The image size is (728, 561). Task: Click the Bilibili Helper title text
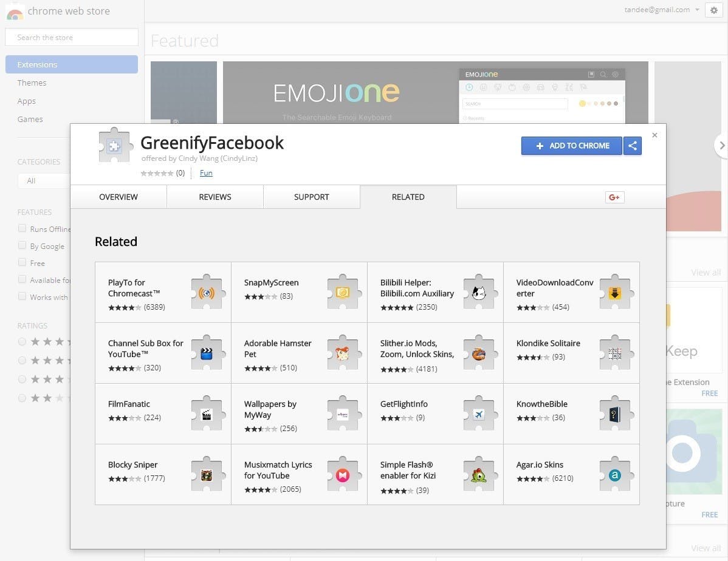click(x=417, y=288)
